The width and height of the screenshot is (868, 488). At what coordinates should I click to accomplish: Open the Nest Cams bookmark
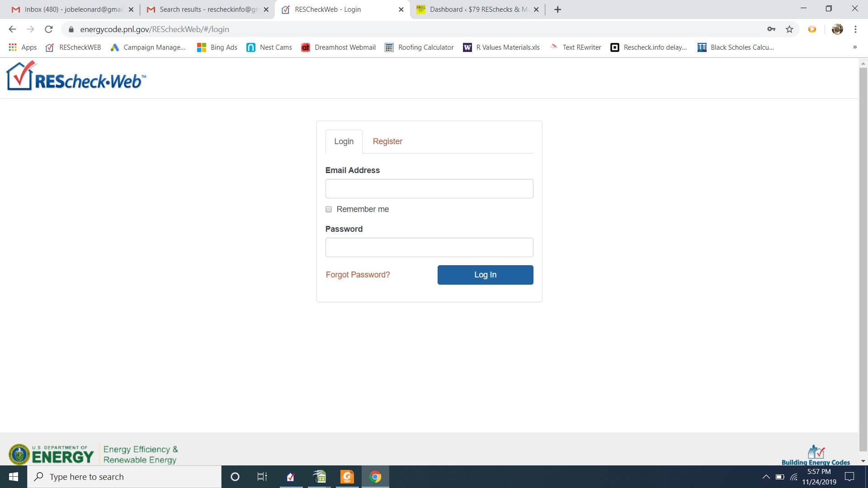(x=269, y=47)
